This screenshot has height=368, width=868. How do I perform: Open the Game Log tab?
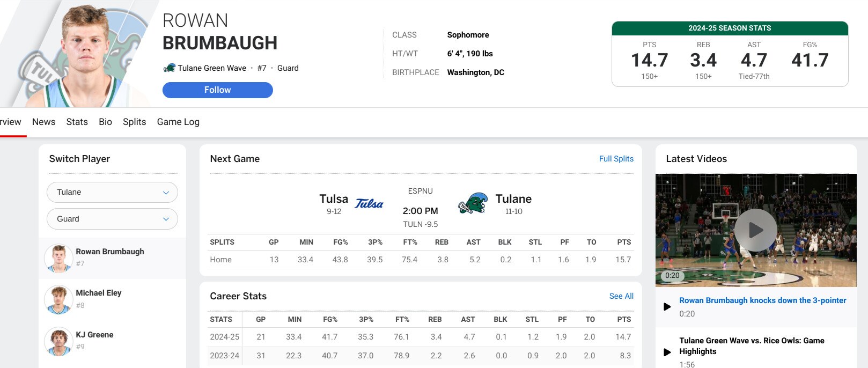[x=178, y=122]
